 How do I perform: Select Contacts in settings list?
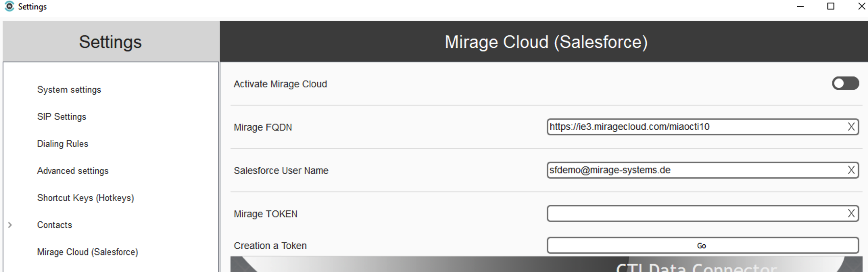coord(54,225)
